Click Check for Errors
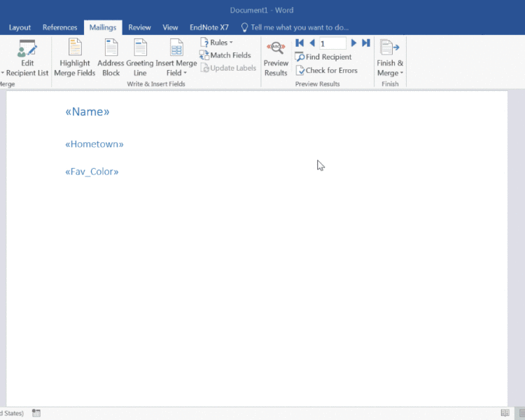525x420 pixels. tap(327, 70)
